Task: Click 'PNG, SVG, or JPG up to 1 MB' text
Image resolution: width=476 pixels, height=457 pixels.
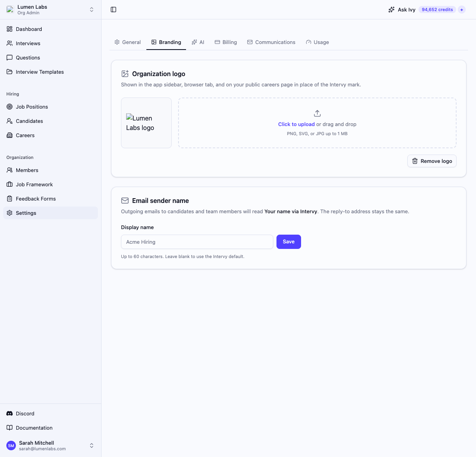Action: 317,134
